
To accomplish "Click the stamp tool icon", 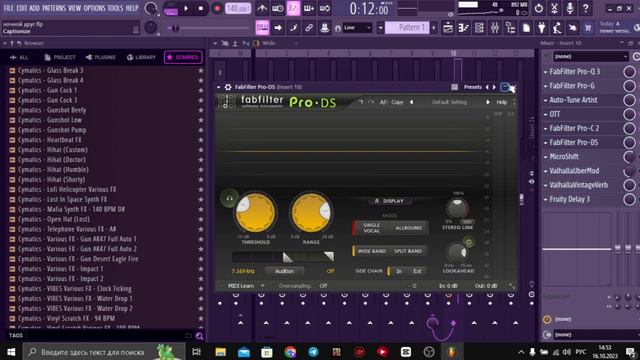I will pyautogui.click(x=324, y=28).
